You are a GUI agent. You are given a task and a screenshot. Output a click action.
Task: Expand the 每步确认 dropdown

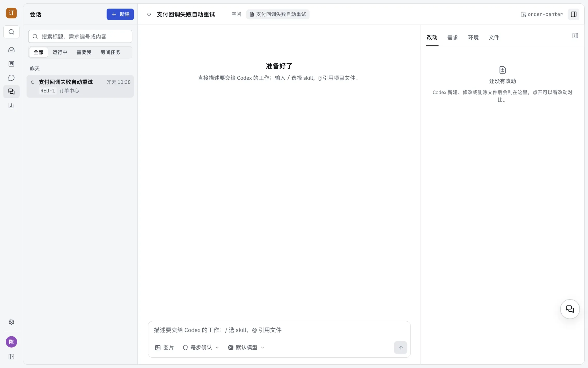[201, 348]
